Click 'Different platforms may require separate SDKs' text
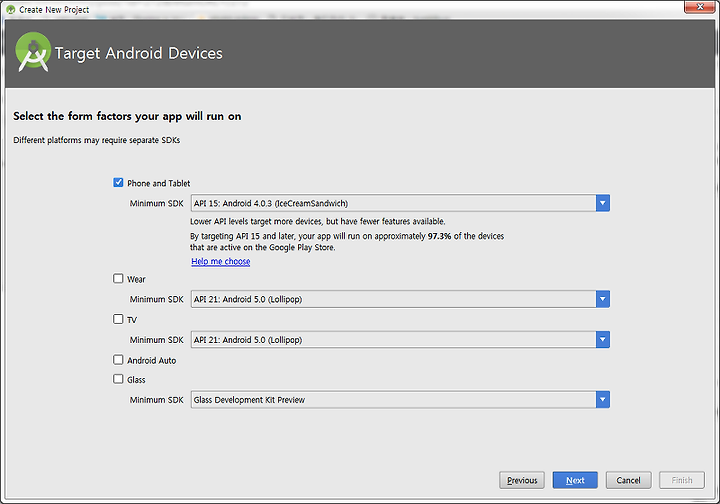This screenshot has width=720, height=504. point(96,140)
